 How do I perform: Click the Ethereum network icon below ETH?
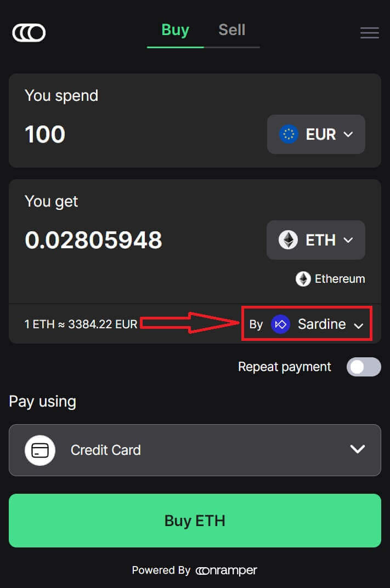pos(303,279)
